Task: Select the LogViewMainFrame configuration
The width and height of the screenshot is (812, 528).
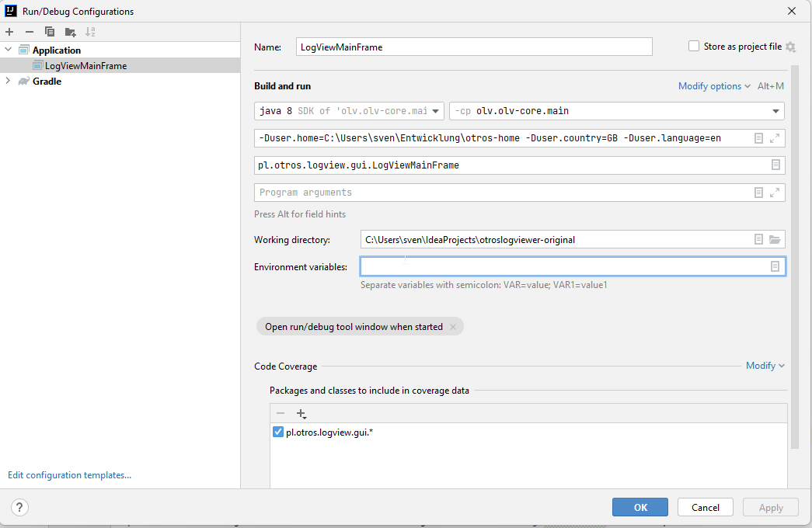Action: (x=84, y=65)
